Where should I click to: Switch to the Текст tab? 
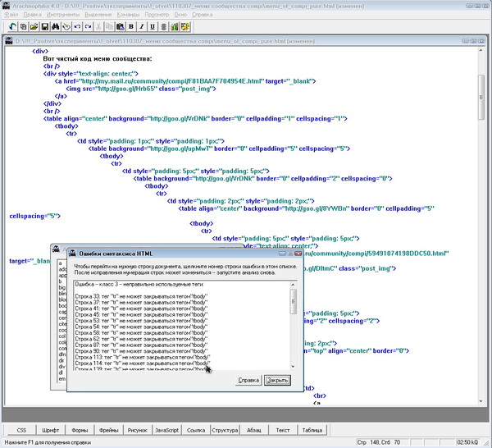click(x=283, y=430)
